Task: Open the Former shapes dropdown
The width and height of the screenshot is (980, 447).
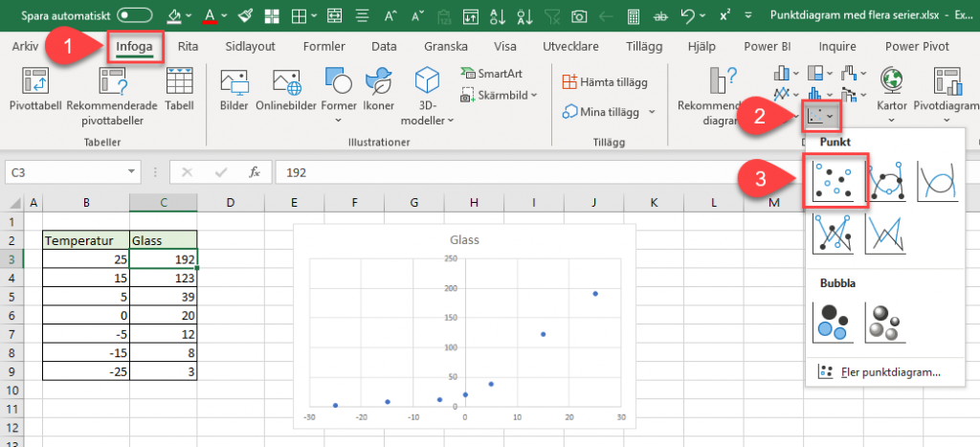Action: point(339,95)
